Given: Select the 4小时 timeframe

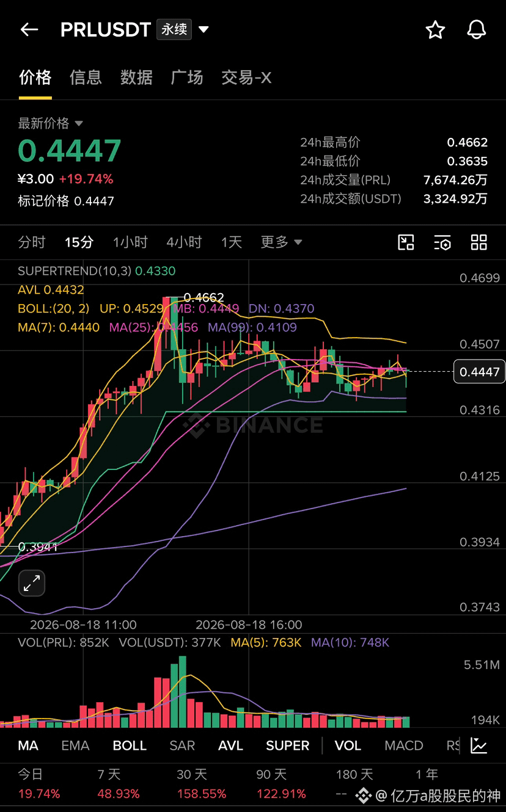Looking at the screenshot, I should (184, 242).
